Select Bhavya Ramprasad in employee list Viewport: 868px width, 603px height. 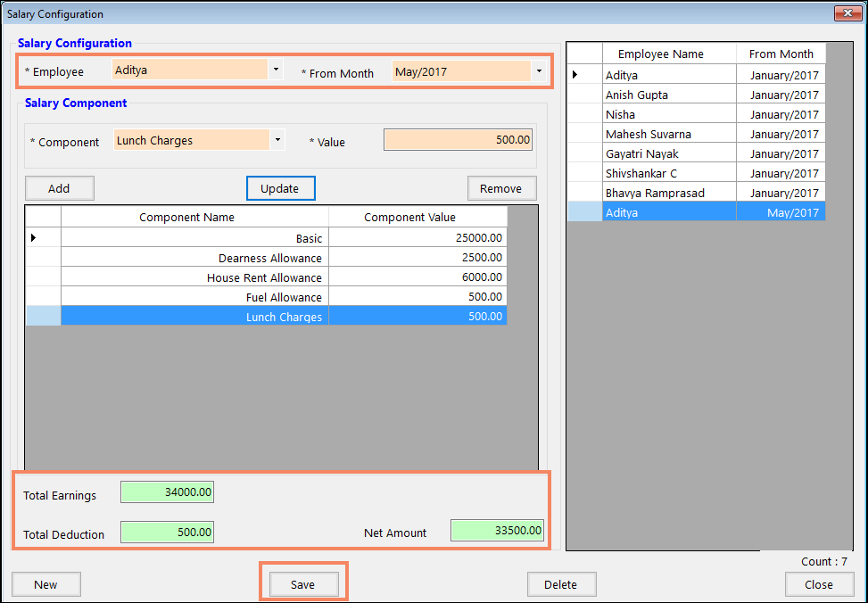[697, 193]
